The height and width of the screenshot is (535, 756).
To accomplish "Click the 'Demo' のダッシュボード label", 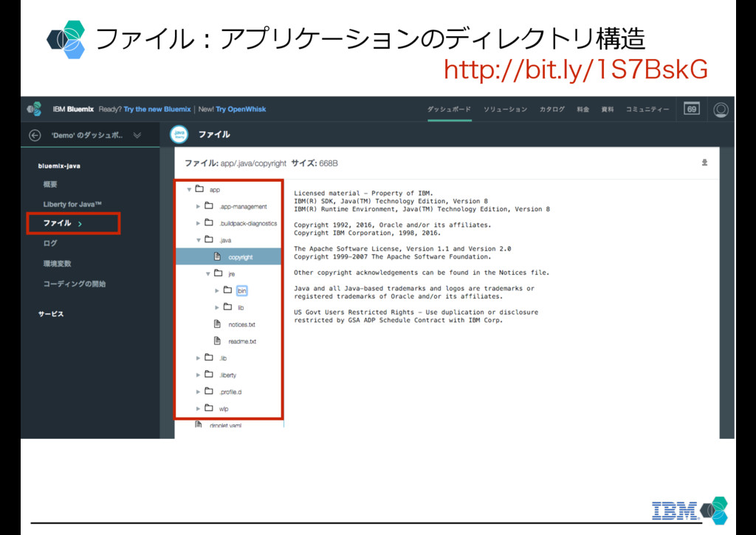I will point(87,135).
